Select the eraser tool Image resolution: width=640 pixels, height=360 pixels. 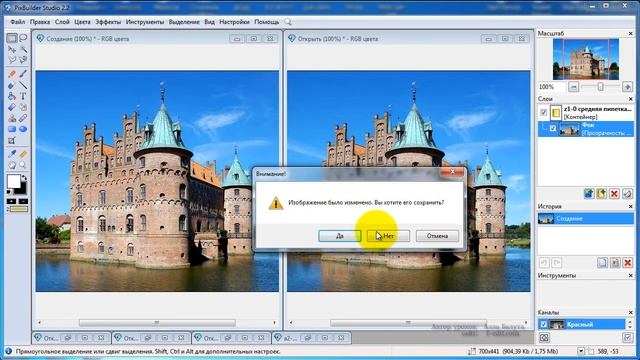(x=12, y=85)
